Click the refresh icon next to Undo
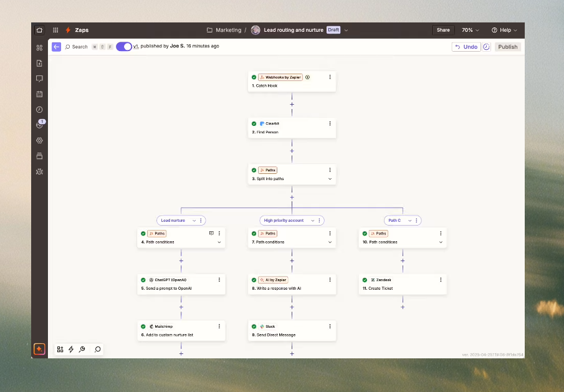This screenshot has width=564, height=392. point(486,47)
